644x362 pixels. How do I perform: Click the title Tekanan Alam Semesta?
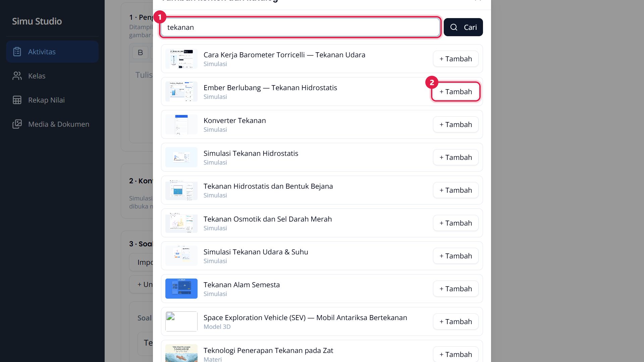click(x=241, y=285)
